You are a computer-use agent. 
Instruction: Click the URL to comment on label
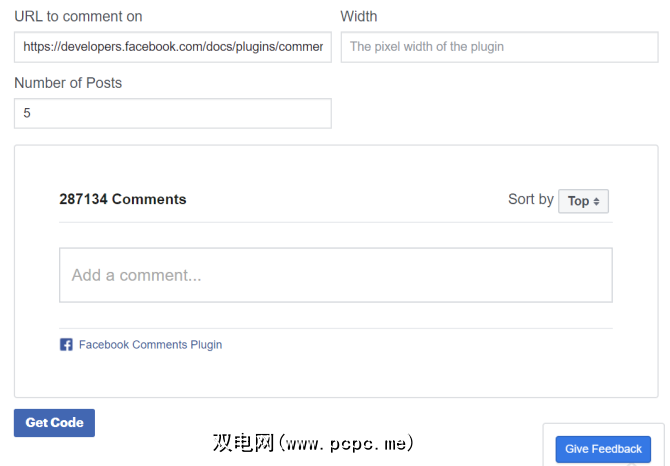pyautogui.click(x=78, y=16)
